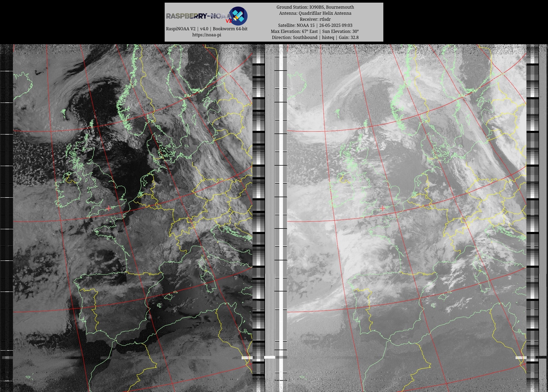This screenshot has width=548, height=392.
Task: Select 'Ground Station: IO90BS, Bournemouth' text
Action: click(x=315, y=7)
